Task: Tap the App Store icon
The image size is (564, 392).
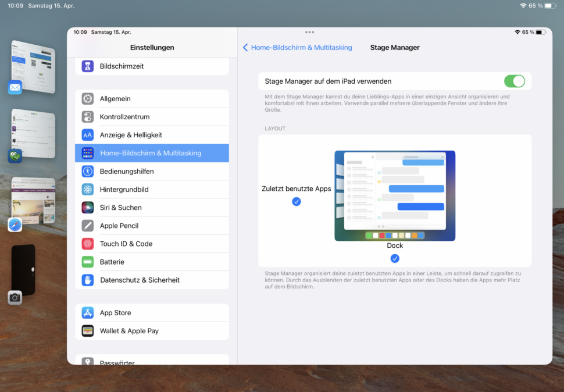Action: [87, 313]
